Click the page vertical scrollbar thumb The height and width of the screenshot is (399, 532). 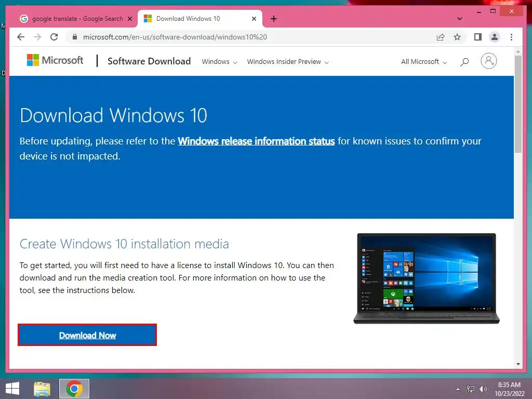point(518,103)
